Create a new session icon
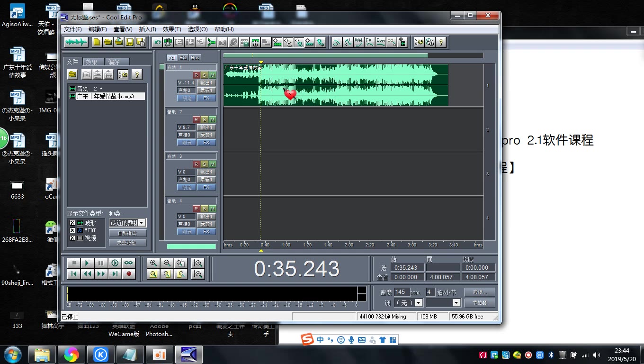Image resolution: width=644 pixels, height=364 pixels. click(x=97, y=42)
